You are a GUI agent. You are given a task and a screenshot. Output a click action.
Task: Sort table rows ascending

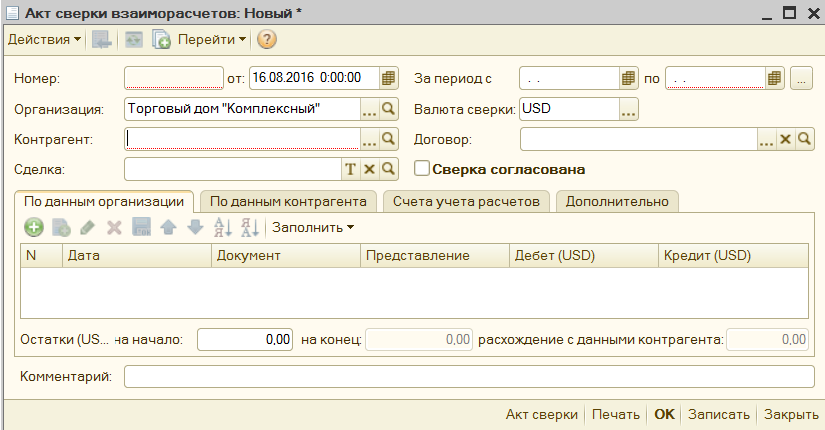224,227
